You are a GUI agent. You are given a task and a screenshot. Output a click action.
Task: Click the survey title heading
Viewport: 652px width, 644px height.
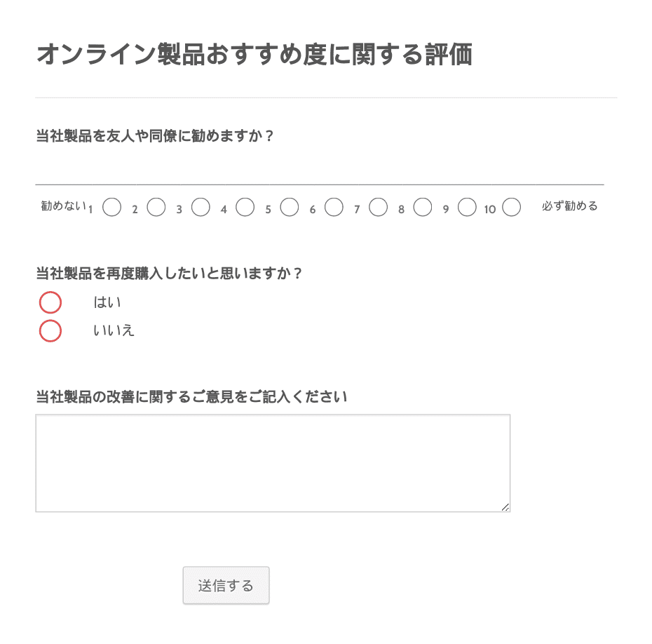(x=254, y=55)
